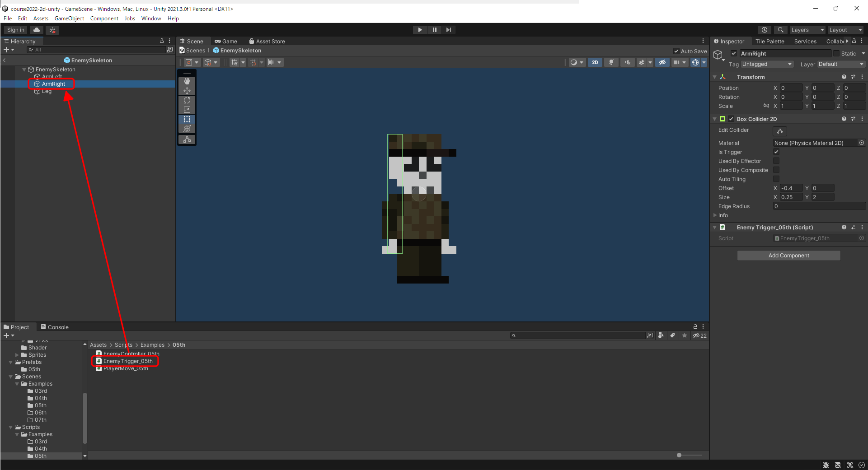The width and height of the screenshot is (868, 470).
Task: Click the Edit Collider icon button
Action: [x=780, y=131]
